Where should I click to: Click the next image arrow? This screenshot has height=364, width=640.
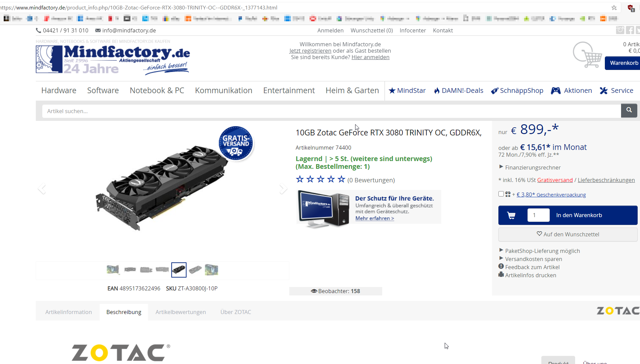[283, 188]
